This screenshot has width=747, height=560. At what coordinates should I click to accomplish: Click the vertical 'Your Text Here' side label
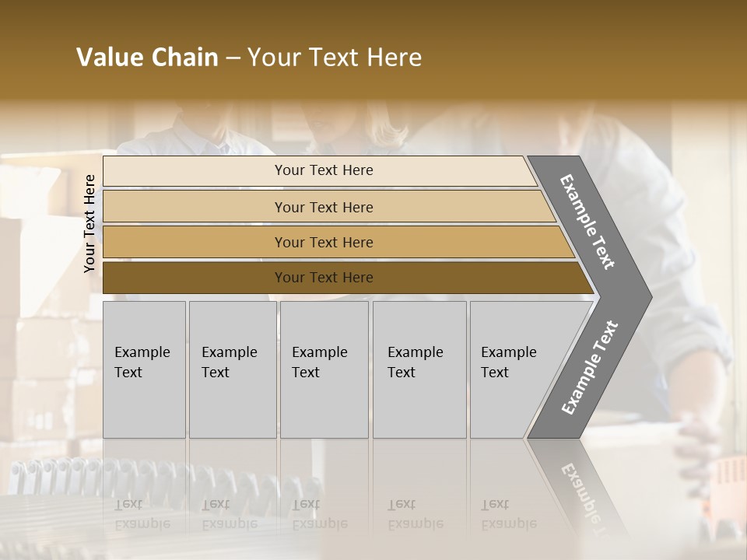[x=89, y=224]
